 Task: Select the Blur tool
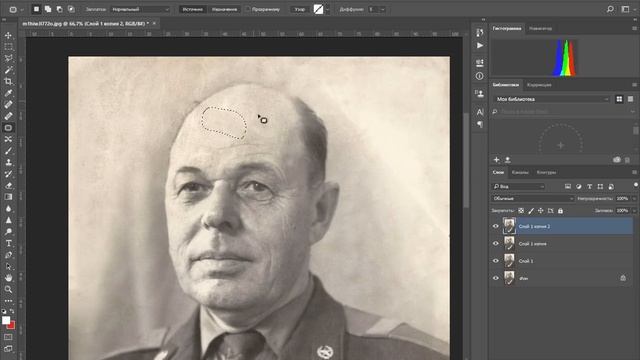click(x=8, y=209)
